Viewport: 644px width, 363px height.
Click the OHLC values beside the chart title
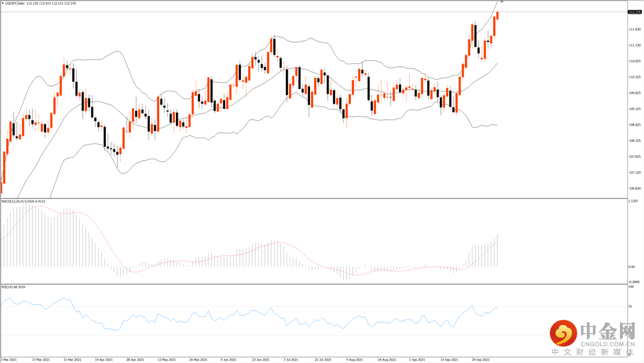pyautogui.click(x=54, y=3)
